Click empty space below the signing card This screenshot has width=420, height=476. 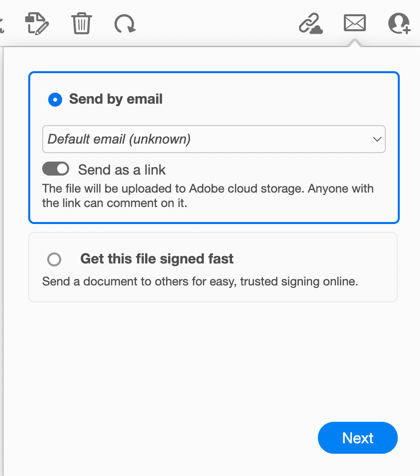point(213,360)
